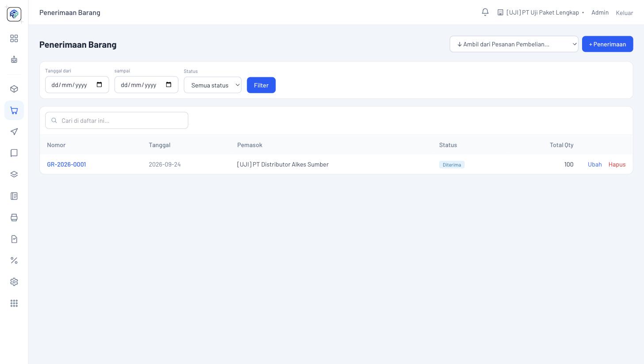Click the 'Pemasok' column header
This screenshot has height=364, width=644.
(x=250, y=145)
